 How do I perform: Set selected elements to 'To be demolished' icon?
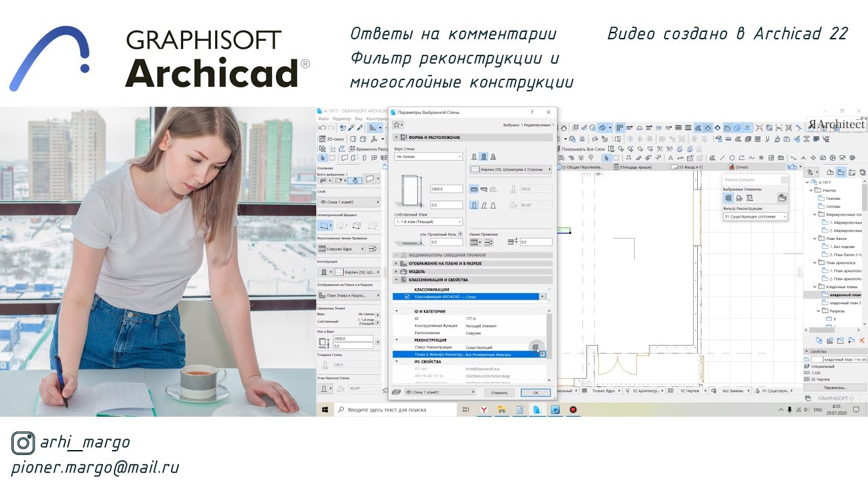point(739,198)
